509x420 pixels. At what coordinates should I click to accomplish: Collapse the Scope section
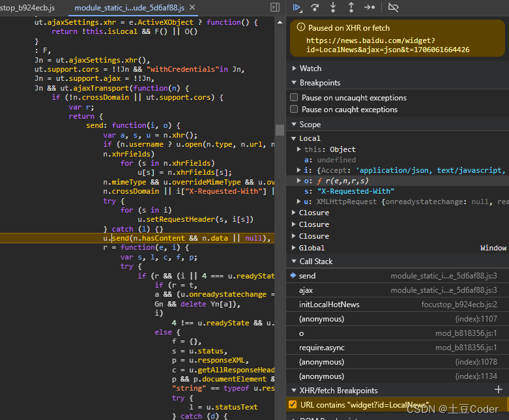[x=294, y=124]
